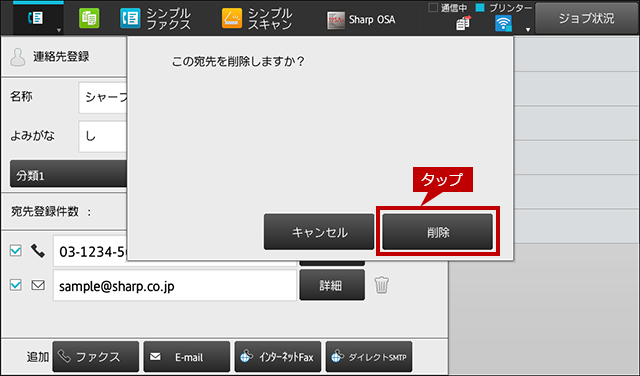Image resolution: width=640 pixels, height=376 pixels.
Task: Toggle checkbox for sample@sharp.co.jp
Action: [x=16, y=285]
